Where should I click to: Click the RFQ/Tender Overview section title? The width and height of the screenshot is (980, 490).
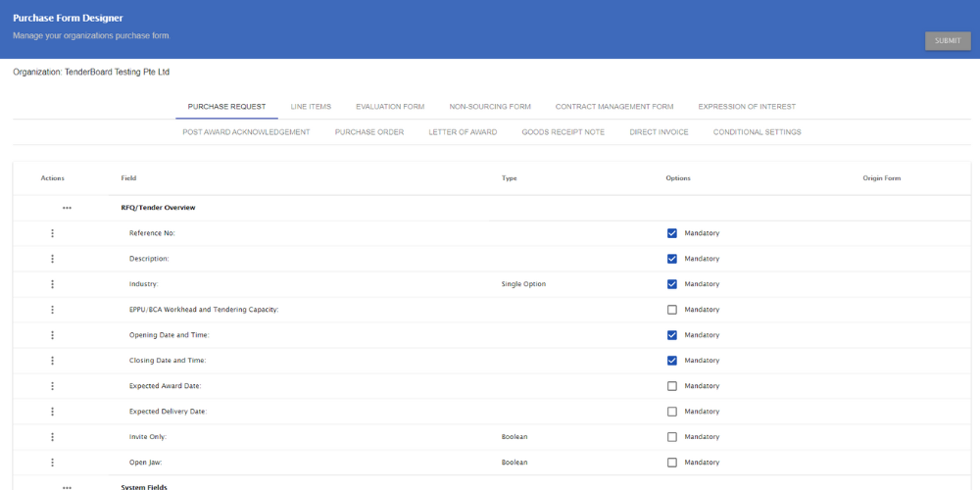(158, 208)
